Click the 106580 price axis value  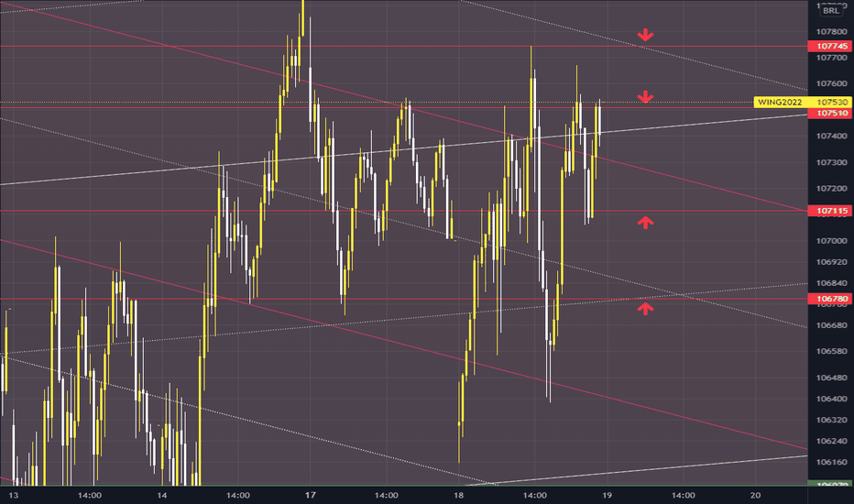831,351
